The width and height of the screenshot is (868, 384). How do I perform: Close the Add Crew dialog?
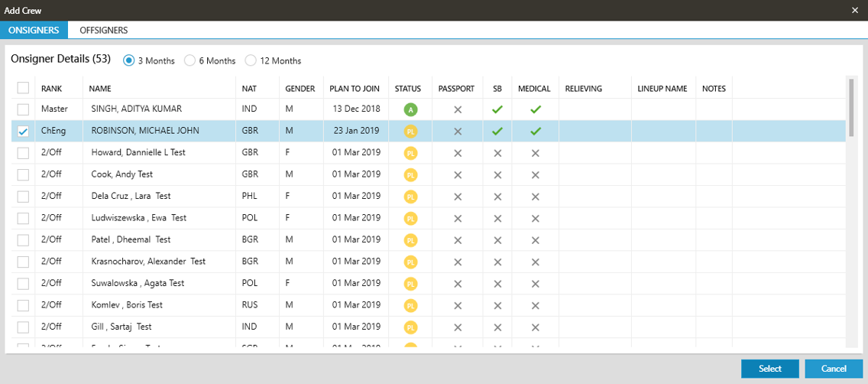(855, 10)
